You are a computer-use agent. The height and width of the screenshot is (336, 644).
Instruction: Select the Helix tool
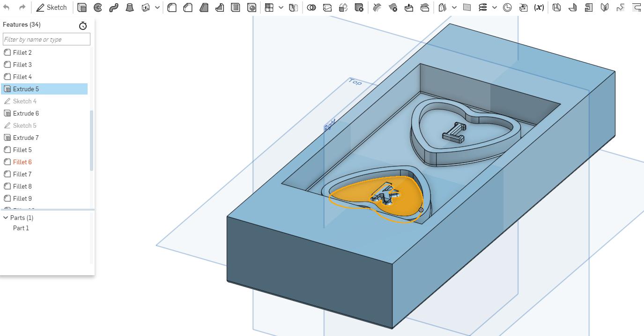[483, 7]
